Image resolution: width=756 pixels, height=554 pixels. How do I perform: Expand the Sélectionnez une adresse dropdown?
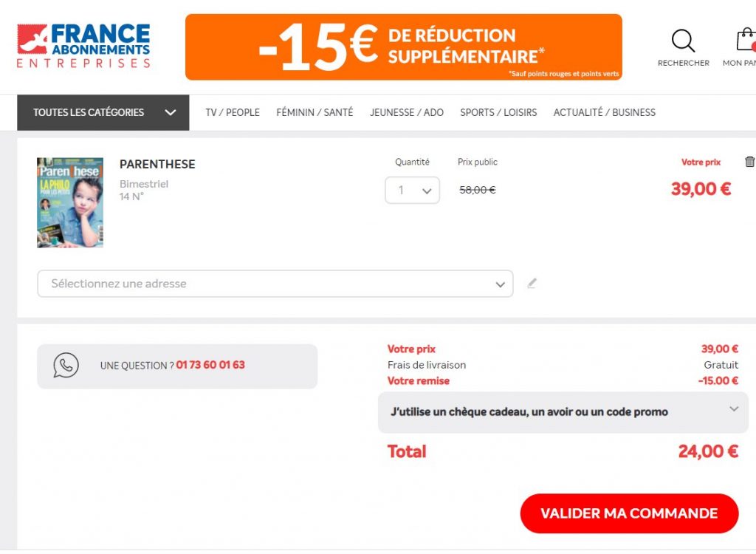[275, 284]
